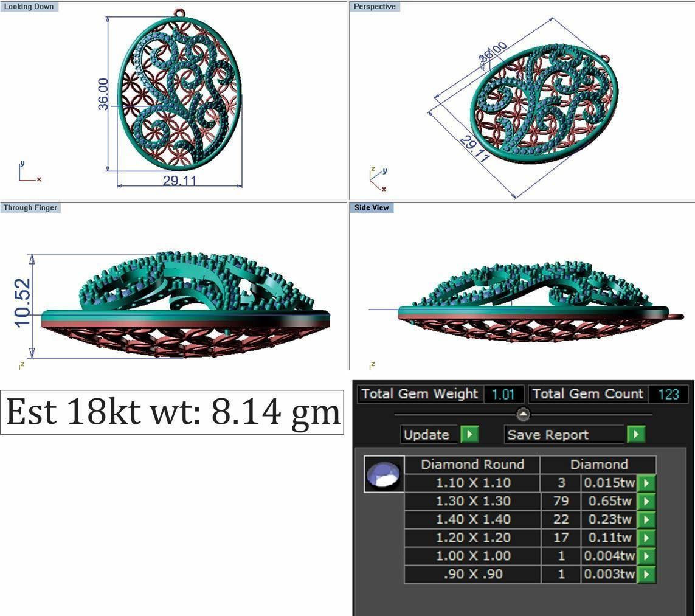Click the arrow for the 1.00 X 1.00 row

pos(646,555)
